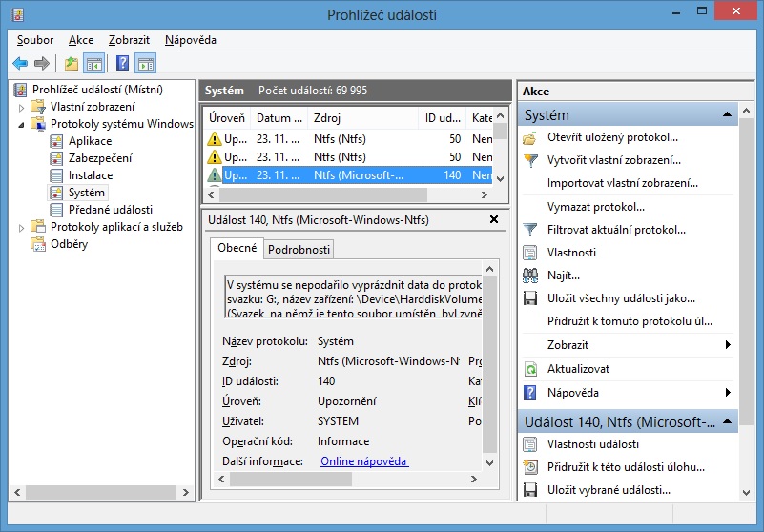Open the Online nápověda link

click(363, 461)
